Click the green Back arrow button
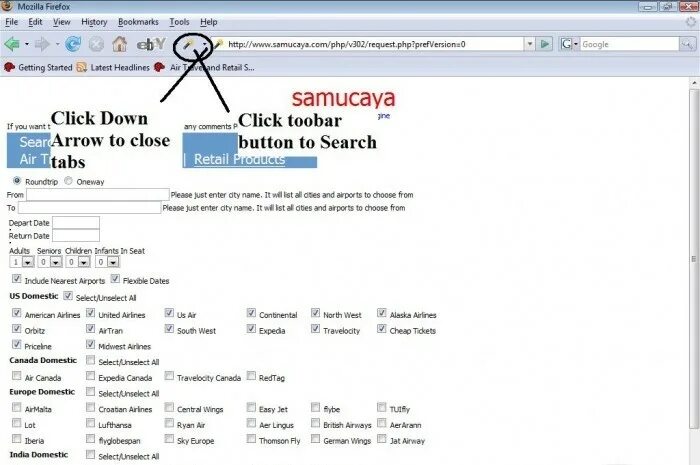700x465 pixels. point(12,44)
